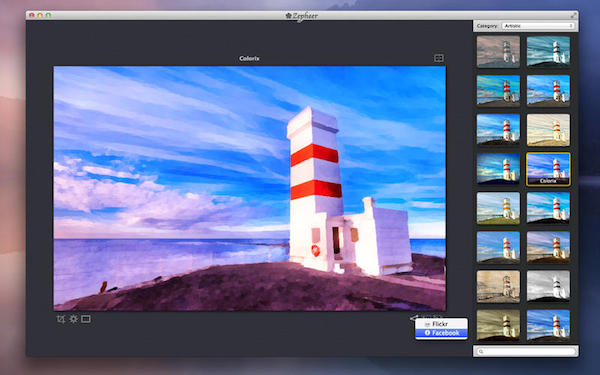Click the magnifier icon in search box
This screenshot has height=375, width=600.
coord(481,351)
